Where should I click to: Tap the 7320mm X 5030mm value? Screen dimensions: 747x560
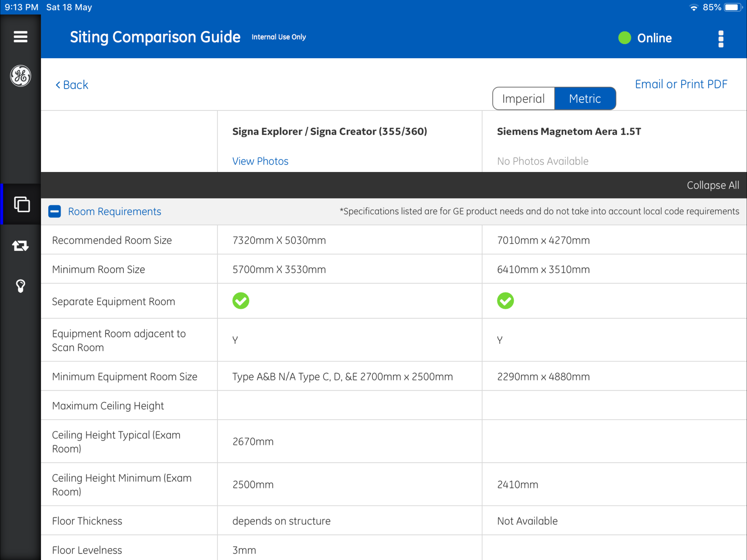coord(279,240)
